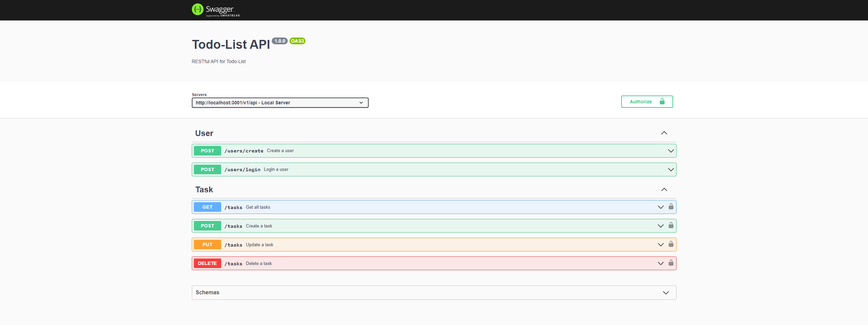Click the Task tag heading
868x325 pixels.
pos(204,190)
